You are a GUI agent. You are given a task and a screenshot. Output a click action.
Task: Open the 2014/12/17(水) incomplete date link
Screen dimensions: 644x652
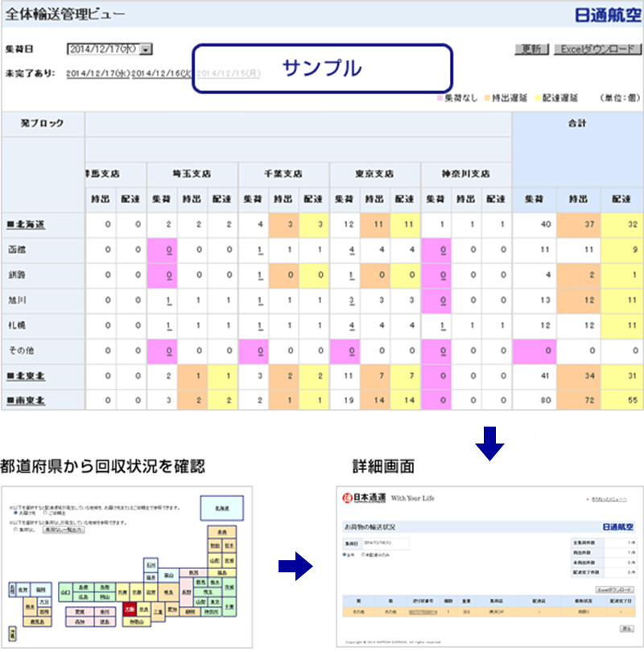point(98,73)
